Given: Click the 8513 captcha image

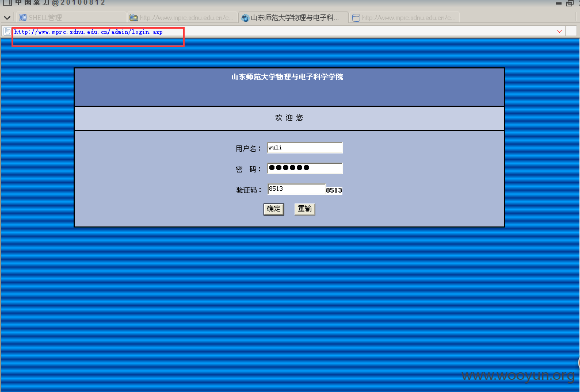Looking at the screenshot, I should [334, 190].
